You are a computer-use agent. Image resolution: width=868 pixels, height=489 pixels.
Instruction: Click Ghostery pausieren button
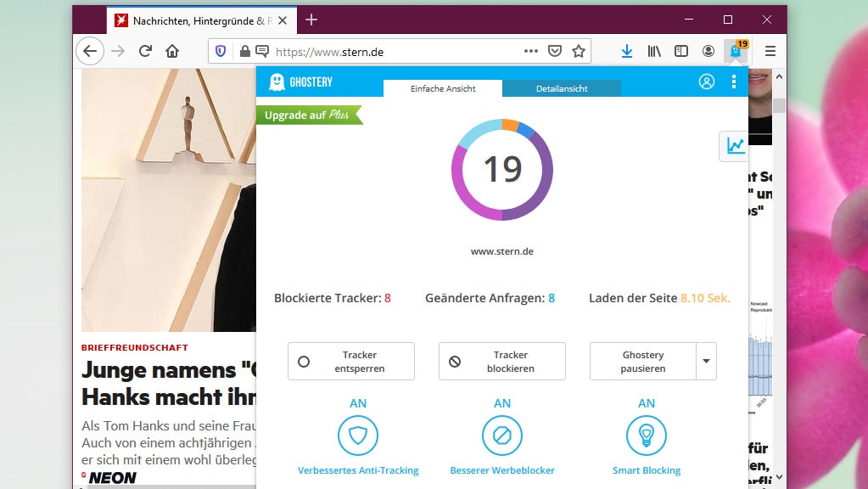[642, 362]
